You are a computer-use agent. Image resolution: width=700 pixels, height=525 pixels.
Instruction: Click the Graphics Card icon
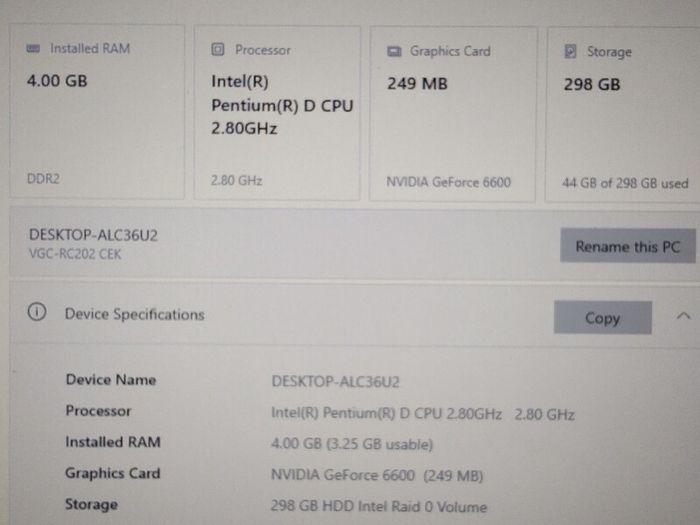pyautogui.click(x=394, y=51)
